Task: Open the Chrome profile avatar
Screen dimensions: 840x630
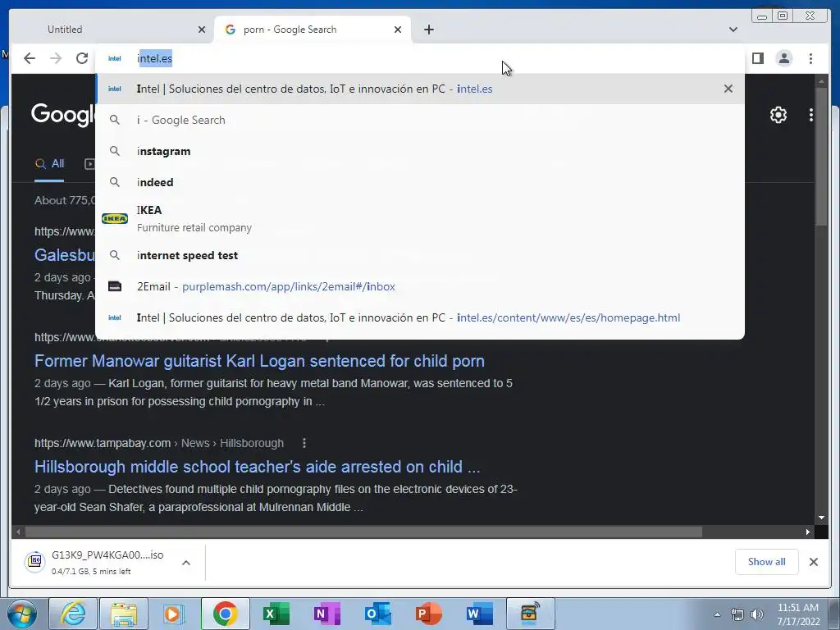Action: point(783,58)
